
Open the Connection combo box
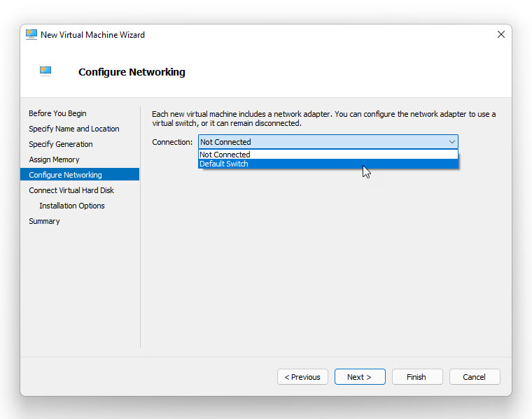point(328,142)
